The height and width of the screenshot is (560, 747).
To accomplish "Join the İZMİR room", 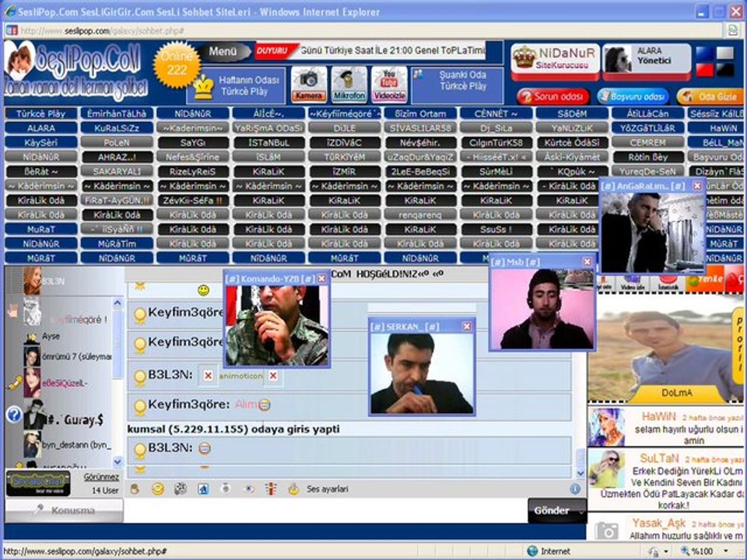I will (x=345, y=171).
